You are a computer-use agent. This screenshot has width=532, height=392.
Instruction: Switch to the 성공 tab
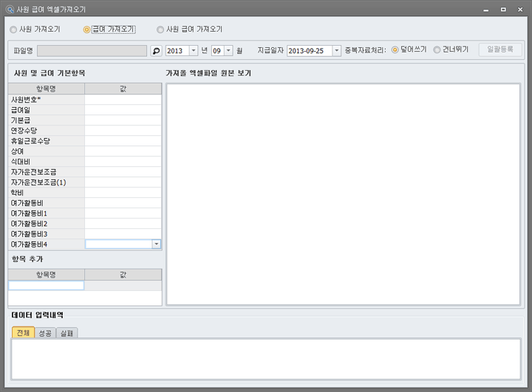pos(45,333)
